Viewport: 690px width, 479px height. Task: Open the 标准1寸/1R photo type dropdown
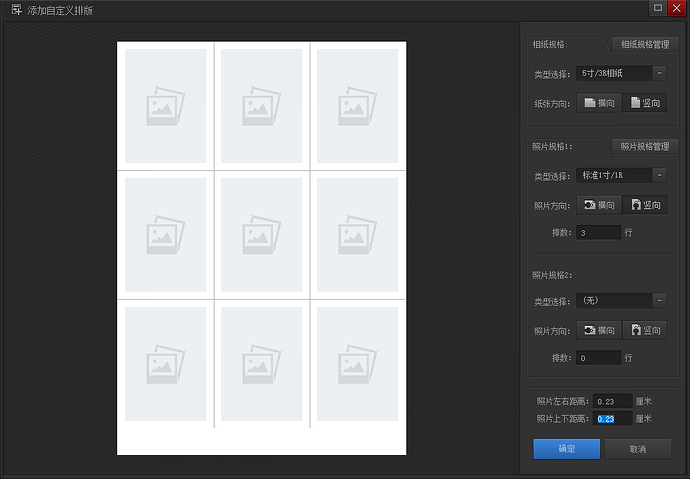click(x=621, y=176)
